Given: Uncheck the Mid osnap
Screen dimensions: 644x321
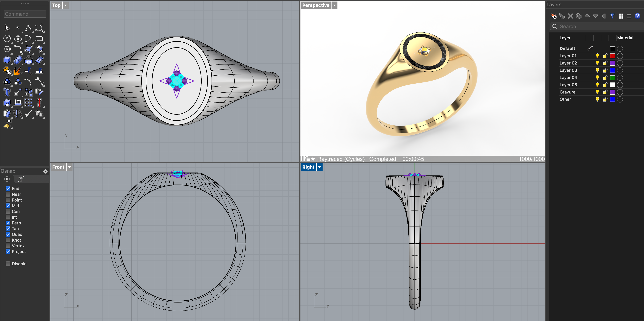Looking at the screenshot, I should point(8,206).
